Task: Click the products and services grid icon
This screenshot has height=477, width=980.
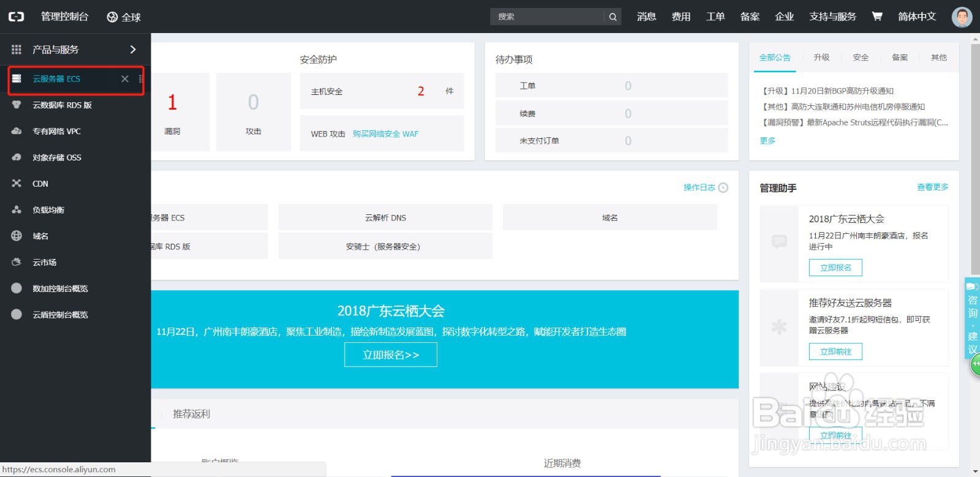Action: coord(17,50)
